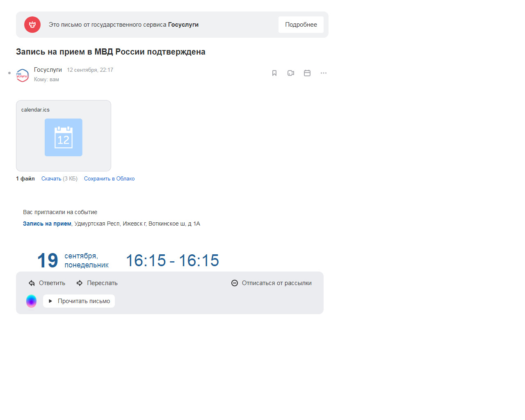Click the Переслать forward button

[x=97, y=283]
